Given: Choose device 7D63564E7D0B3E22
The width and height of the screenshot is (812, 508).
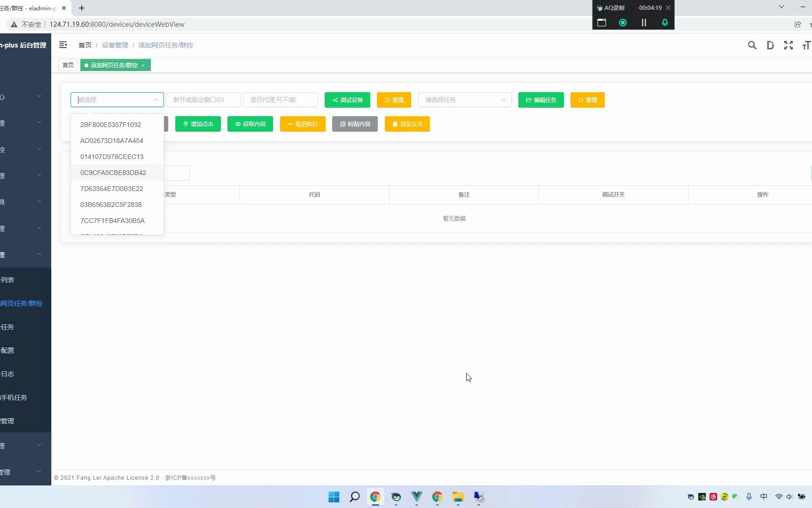Looking at the screenshot, I should pyautogui.click(x=117, y=189).
